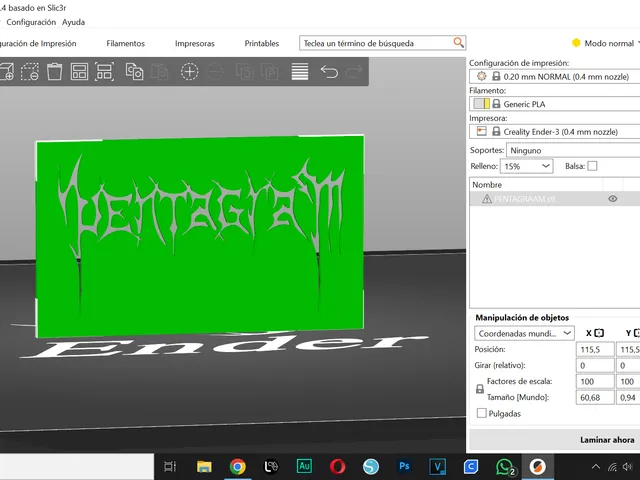This screenshot has width=640, height=480.
Task: Open the Configuración menu
Action: pyautogui.click(x=31, y=22)
